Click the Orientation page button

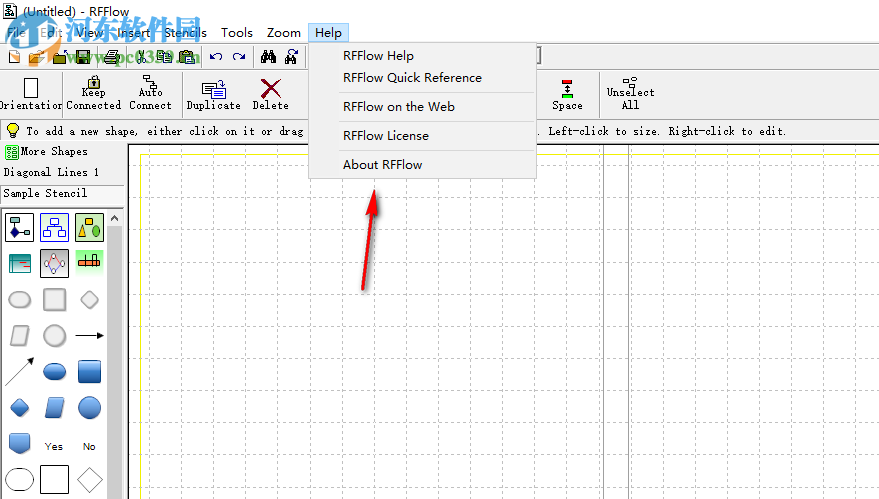(31, 94)
